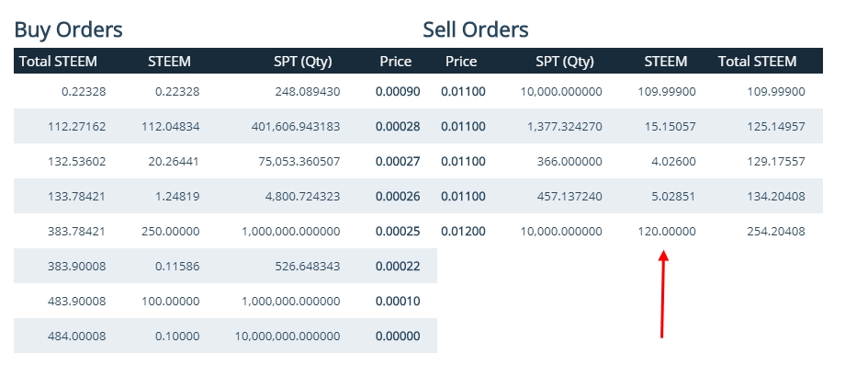Select the buy price 0.00090
This screenshot has width=868, height=377.
[x=397, y=92]
